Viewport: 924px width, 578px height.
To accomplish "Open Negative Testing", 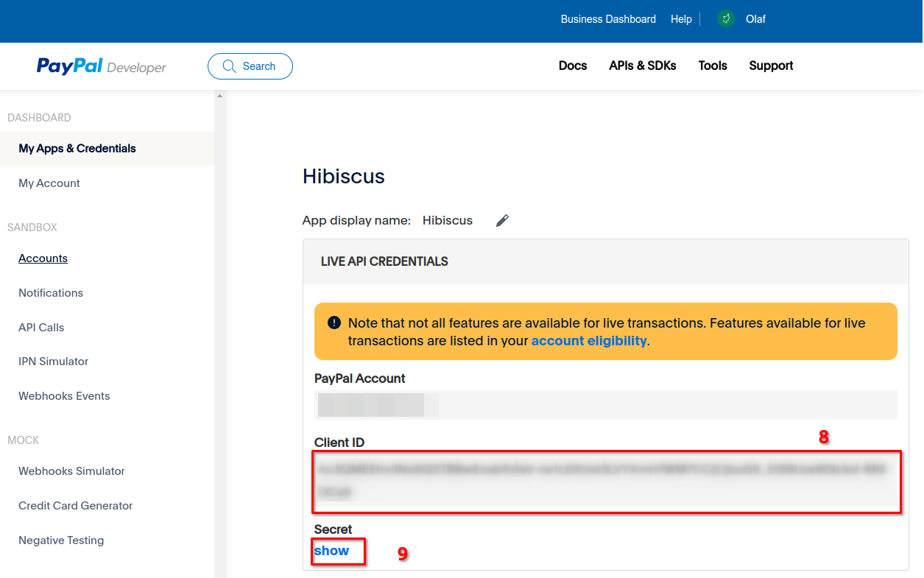I will [x=61, y=540].
